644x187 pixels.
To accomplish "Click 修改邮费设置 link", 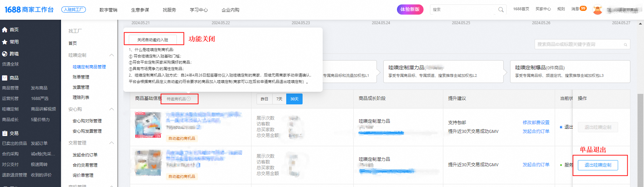I will [536, 122].
